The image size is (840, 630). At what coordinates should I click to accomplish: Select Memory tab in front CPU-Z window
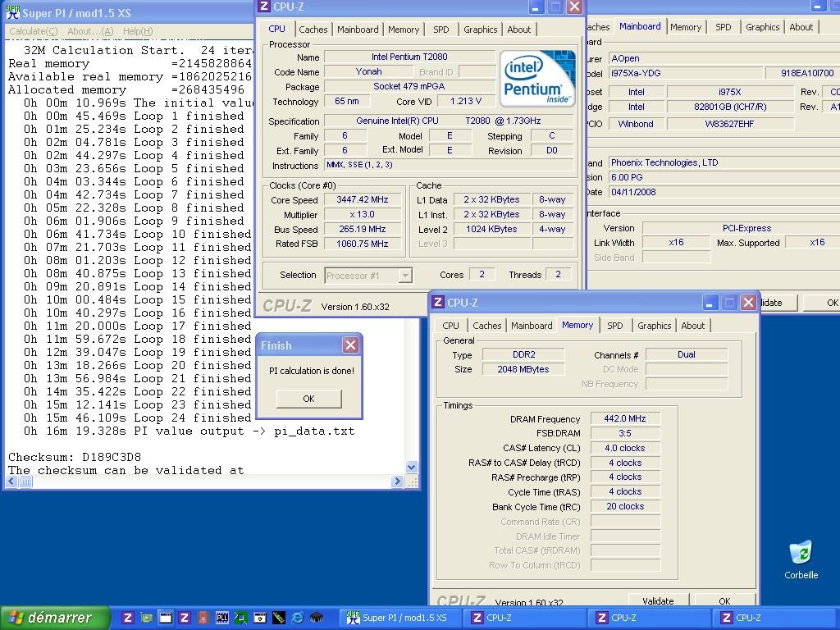(x=404, y=30)
